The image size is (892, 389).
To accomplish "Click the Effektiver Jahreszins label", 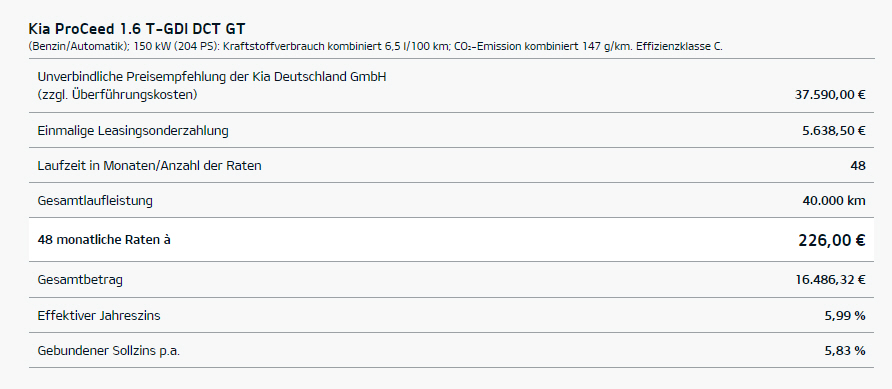I will 99,316.
